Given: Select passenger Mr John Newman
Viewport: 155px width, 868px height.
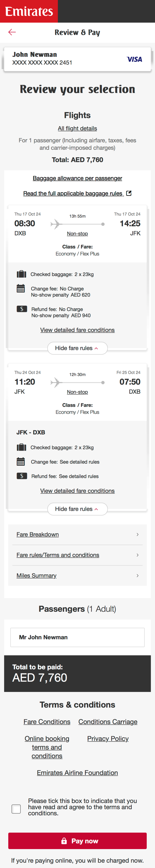Looking at the screenshot, I should [x=77, y=637].
